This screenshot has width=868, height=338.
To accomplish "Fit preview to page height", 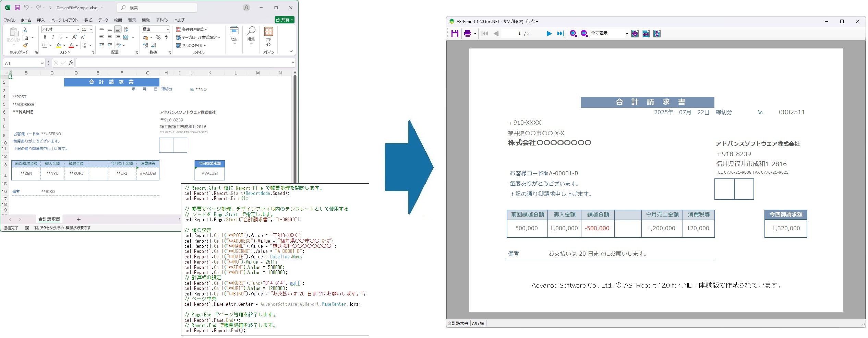I will coord(657,34).
